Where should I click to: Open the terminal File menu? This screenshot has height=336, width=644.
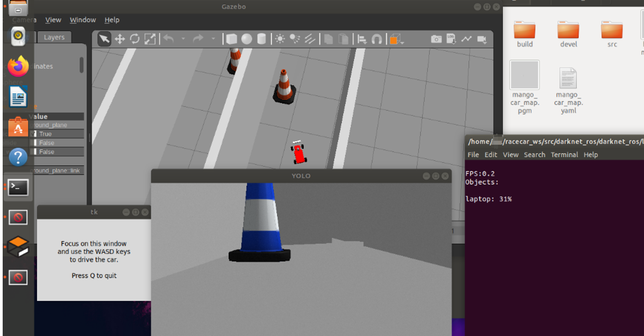[x=473, y=155]
